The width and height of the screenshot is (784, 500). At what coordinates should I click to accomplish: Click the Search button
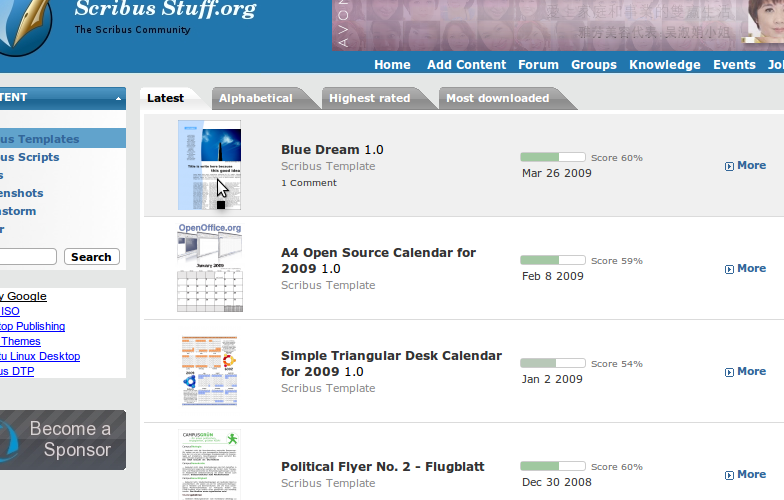point(92,256)
